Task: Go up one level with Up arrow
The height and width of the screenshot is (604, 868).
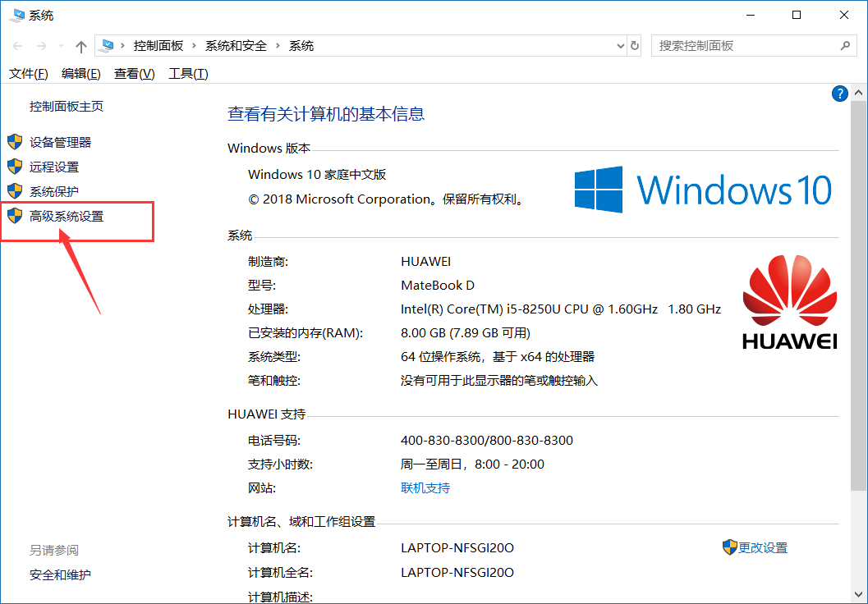Action: point(80,47)
